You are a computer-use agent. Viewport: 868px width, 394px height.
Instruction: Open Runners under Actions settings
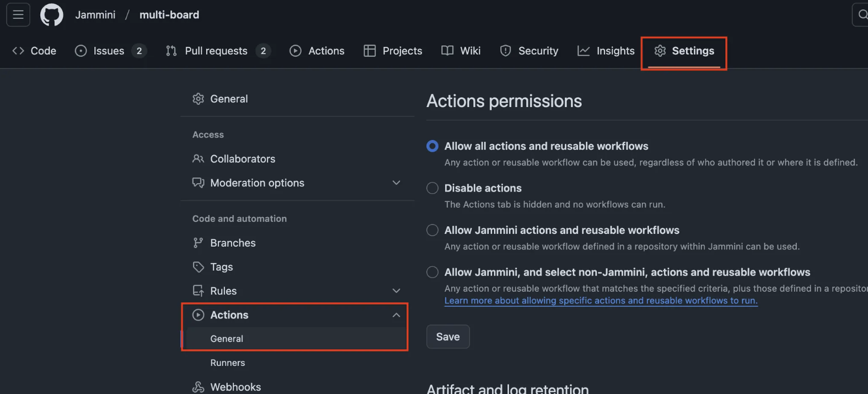[227, 363]
